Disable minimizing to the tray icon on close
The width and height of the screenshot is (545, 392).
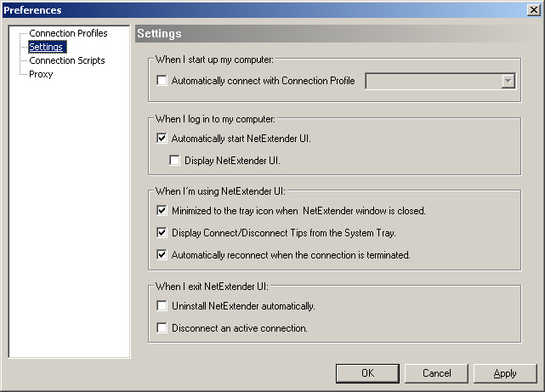[162, 210]
